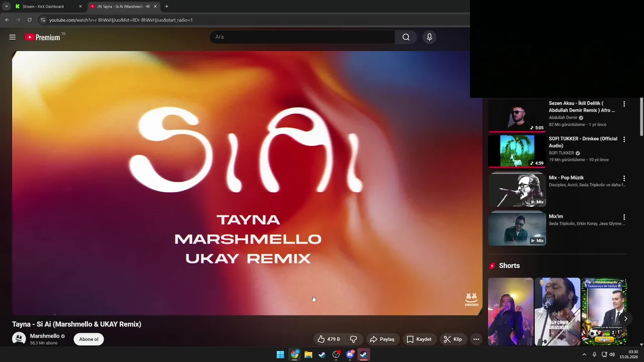Open the Sezen Aksu İkili Delilik thumbnail
This screenshot has height=362, width=644.
pos(517,116)
